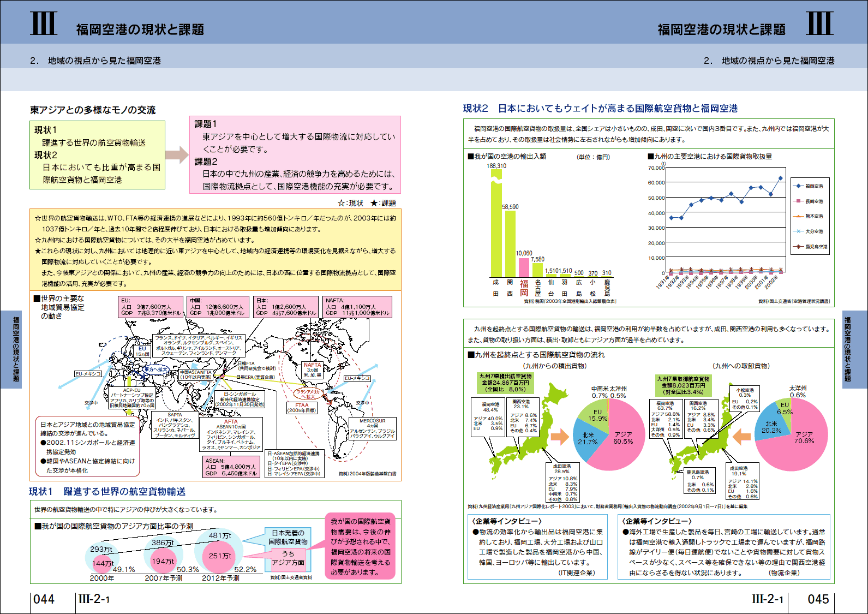
Task: Click the 251万t inner circle value
Action: (220, 556)
